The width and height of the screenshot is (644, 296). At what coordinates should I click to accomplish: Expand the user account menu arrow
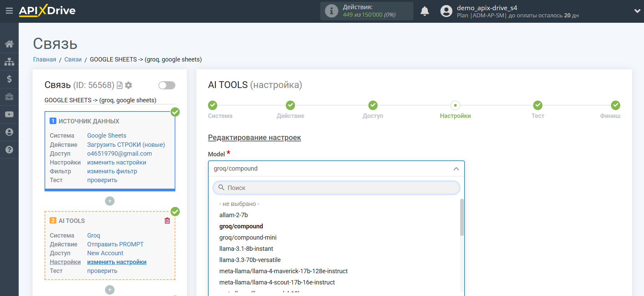tap(637, 11)
